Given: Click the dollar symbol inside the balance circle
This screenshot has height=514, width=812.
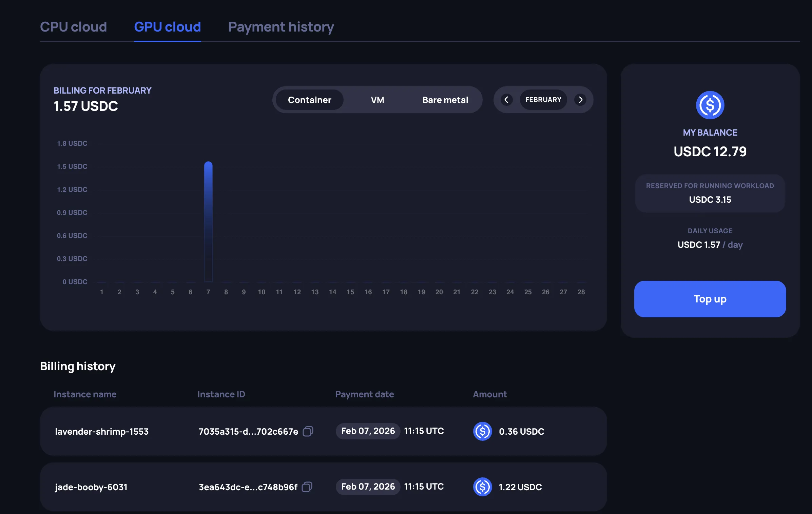Looking at the screenshot, I should [710, 105].
